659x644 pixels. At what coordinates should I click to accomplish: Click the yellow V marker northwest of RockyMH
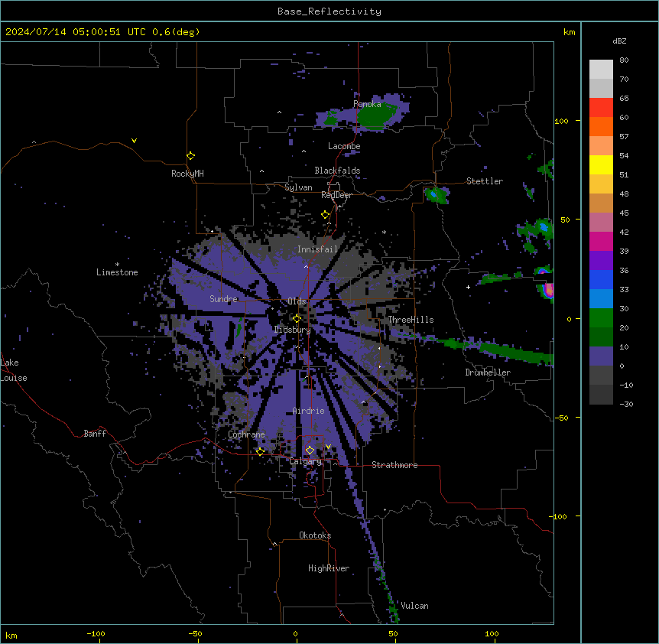click(x=134, y=141)
